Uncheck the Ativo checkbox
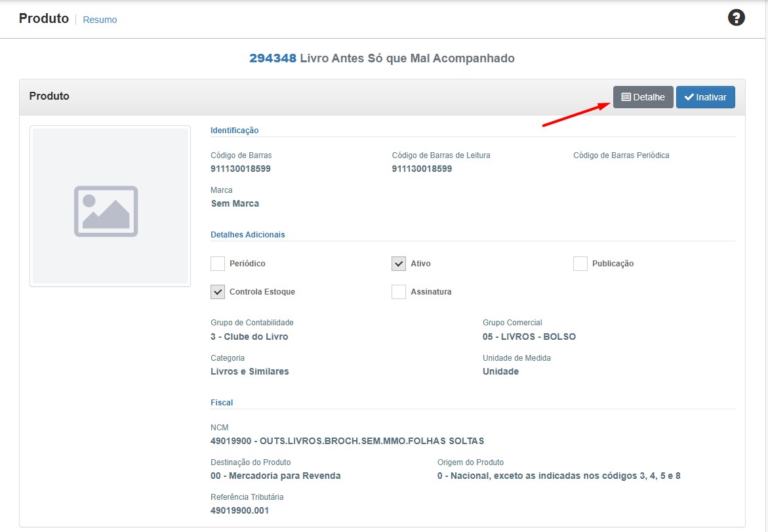The height and width of the screenshot is (532, 768). (399, 264)
